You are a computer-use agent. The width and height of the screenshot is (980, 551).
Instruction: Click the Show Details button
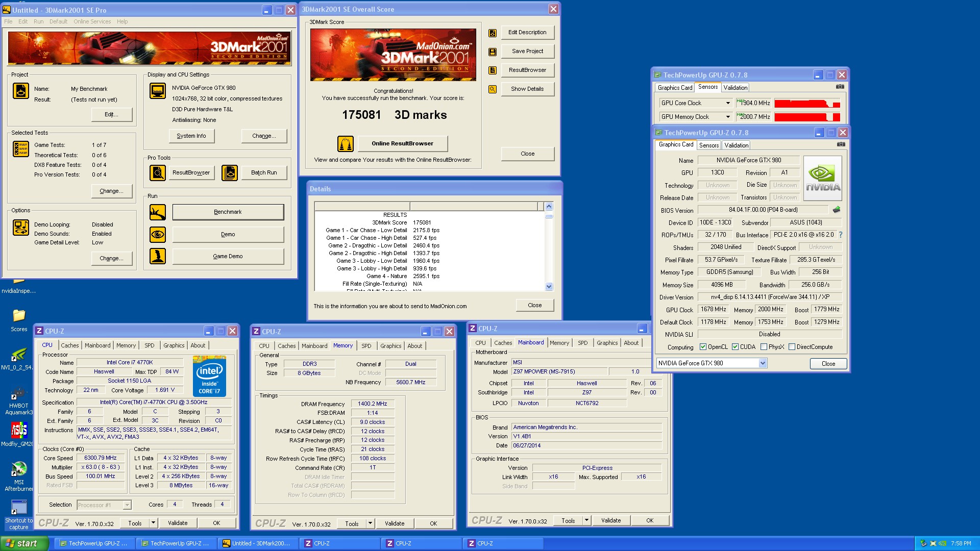(527, 89)
